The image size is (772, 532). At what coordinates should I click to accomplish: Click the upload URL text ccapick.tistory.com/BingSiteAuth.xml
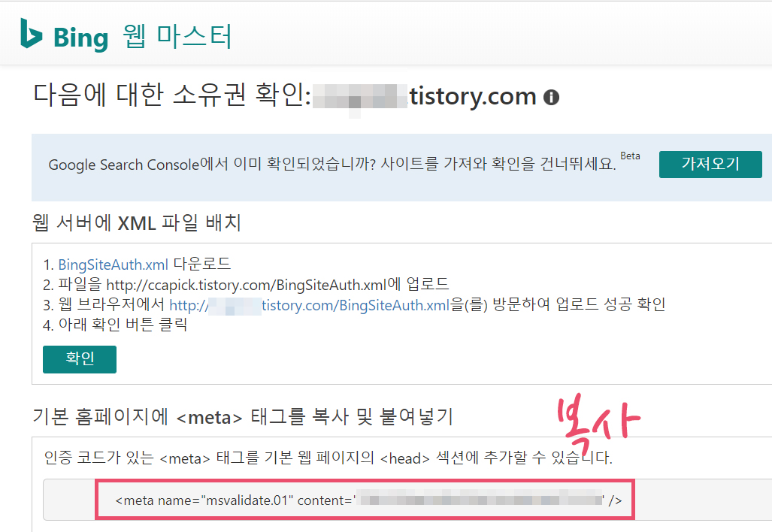247,285
